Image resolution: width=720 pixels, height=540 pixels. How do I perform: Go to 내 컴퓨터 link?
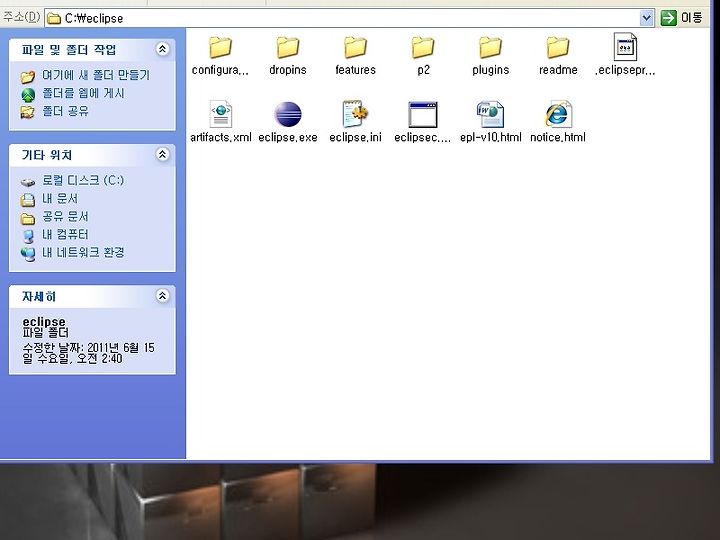pos(65,234)
